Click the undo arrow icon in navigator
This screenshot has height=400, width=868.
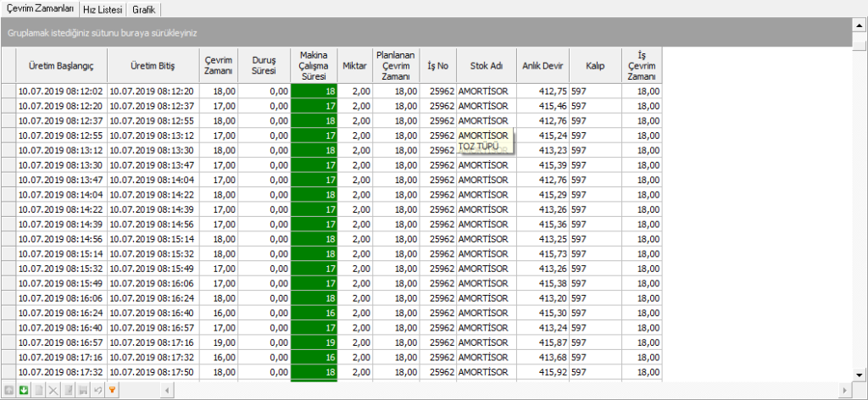(97, 390)
